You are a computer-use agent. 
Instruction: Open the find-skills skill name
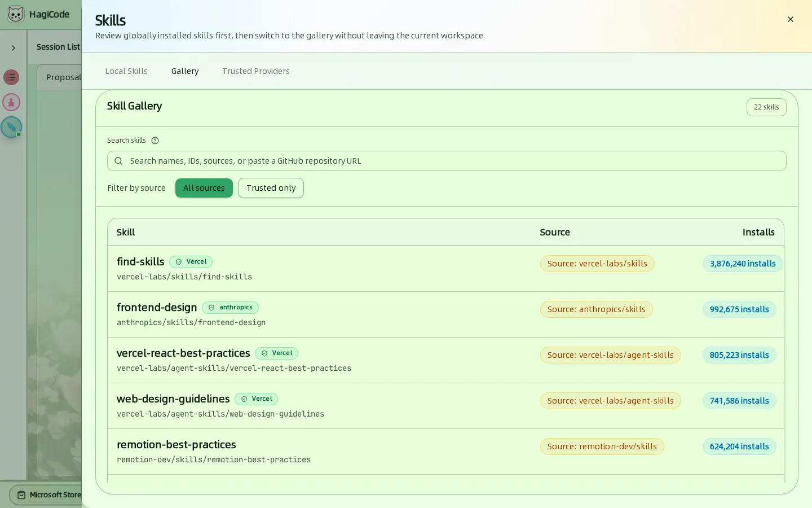pyautogui.click(x=140, y=262)
